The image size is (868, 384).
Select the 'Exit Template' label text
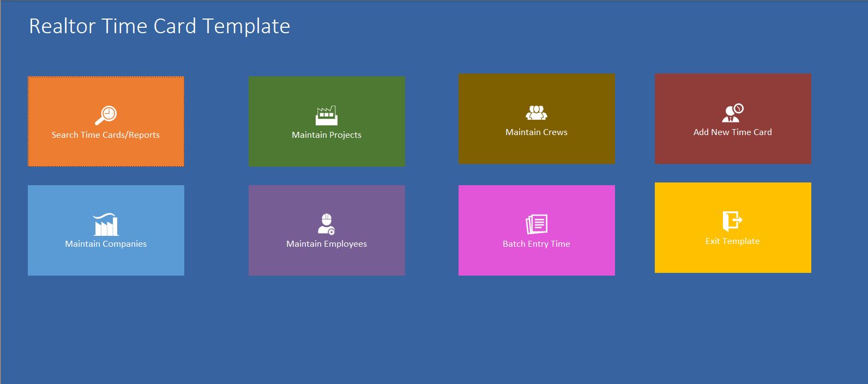click(733, 241)
